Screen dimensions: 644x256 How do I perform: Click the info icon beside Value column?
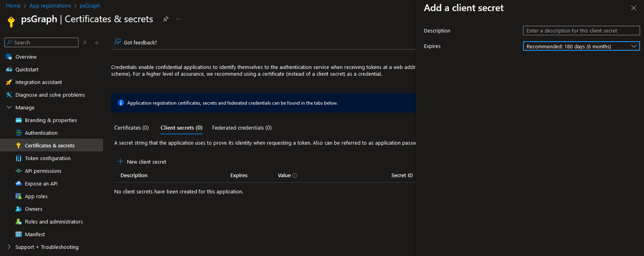pos(295,176)
